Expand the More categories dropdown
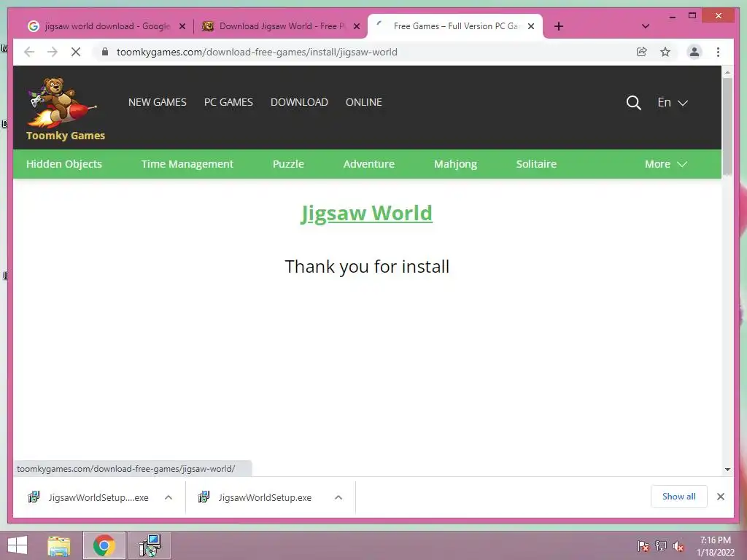Image resolution: width=747 pixels, height=560 pixels. click(665, 164)
